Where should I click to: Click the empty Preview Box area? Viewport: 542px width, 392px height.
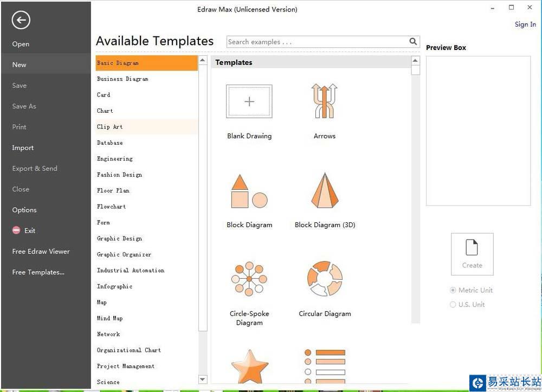point(478,131)
